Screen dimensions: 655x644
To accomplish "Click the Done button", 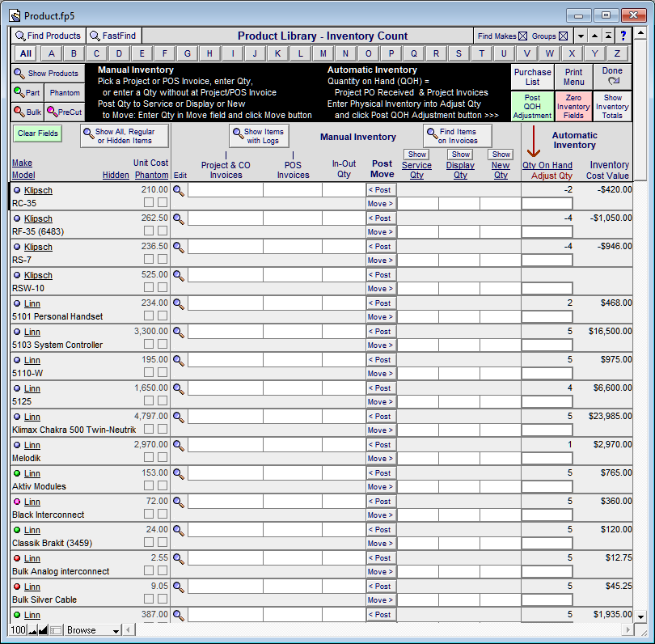I will pos(612,77).
